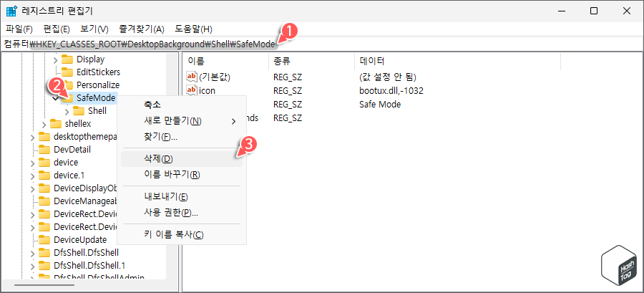Screen dimensions: 644x293
Task: Click the Shell subkey folder icon
Action: pos(79,110)
